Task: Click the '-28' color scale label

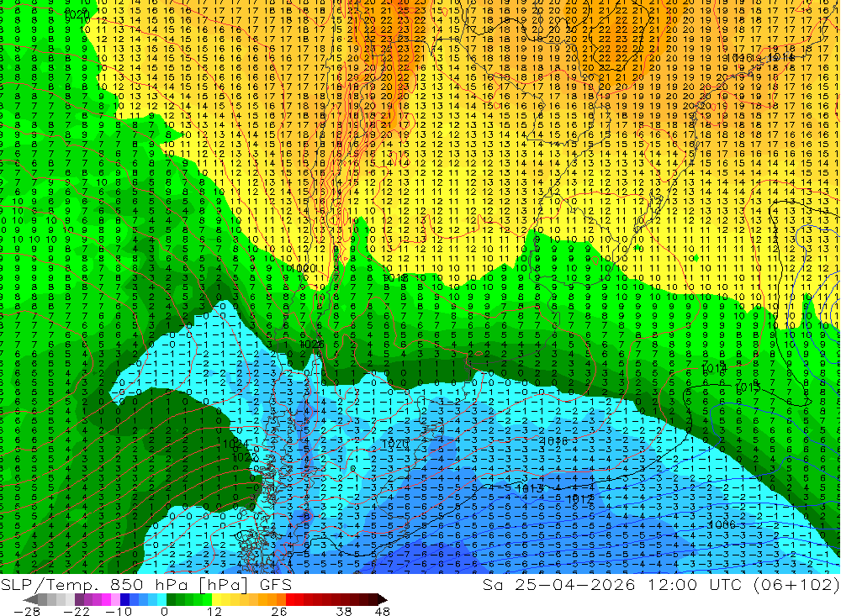Action: click(x=26, y=611)
